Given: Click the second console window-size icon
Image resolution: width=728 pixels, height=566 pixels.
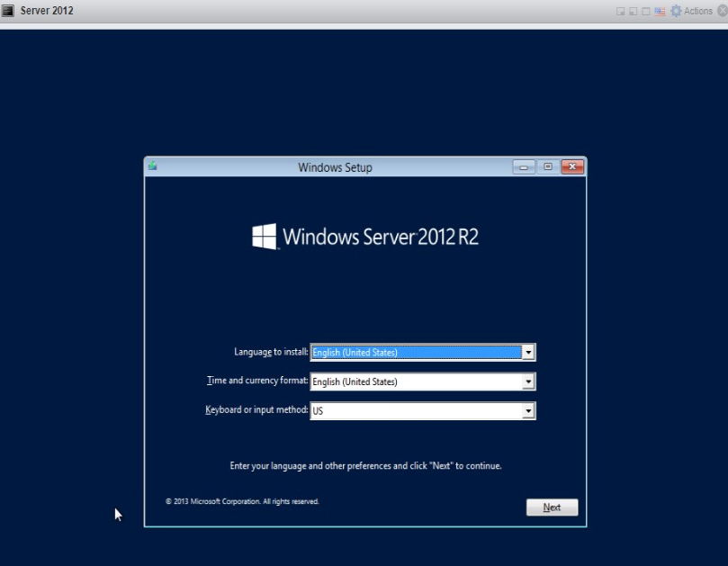Looking at the screenshot, I should tap(633, 11).
